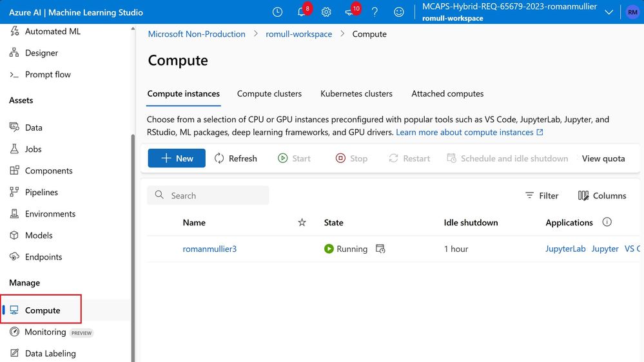This screenshot has width=644, height=362.
Task: Open the Filter options
Action: coord(542,196)
